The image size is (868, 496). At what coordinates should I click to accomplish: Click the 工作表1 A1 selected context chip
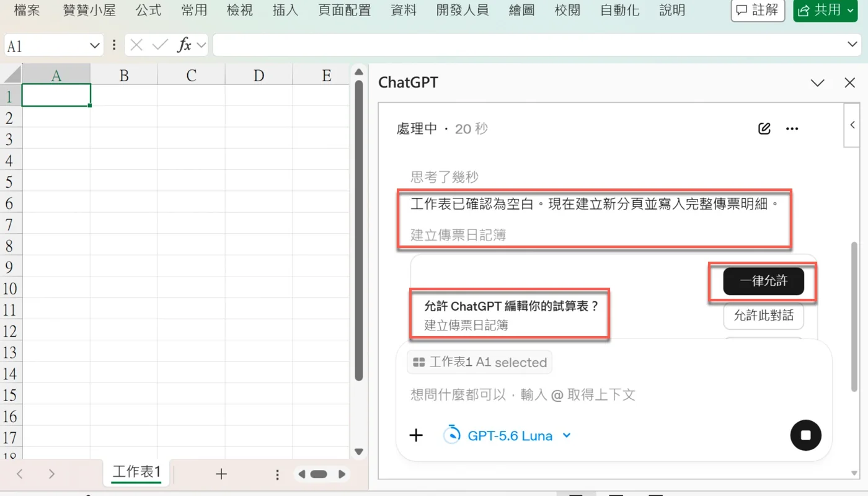[479, 363]
